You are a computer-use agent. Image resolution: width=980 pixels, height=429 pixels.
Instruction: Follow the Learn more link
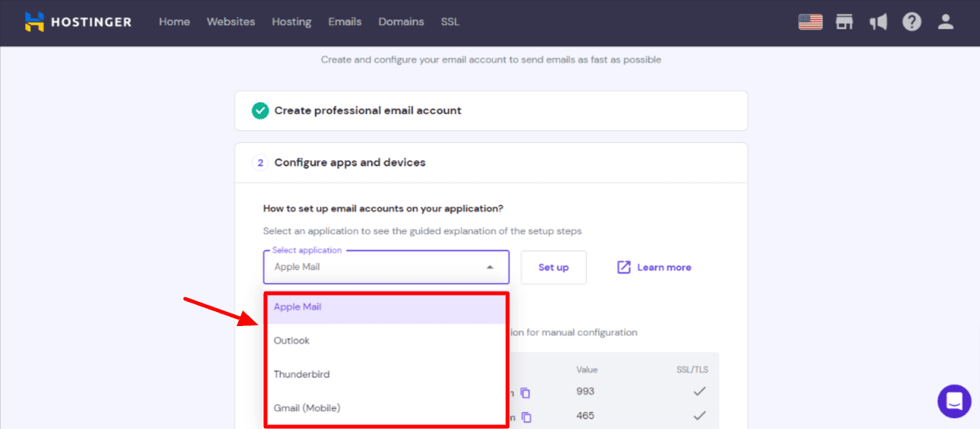(x=654, y=268)
